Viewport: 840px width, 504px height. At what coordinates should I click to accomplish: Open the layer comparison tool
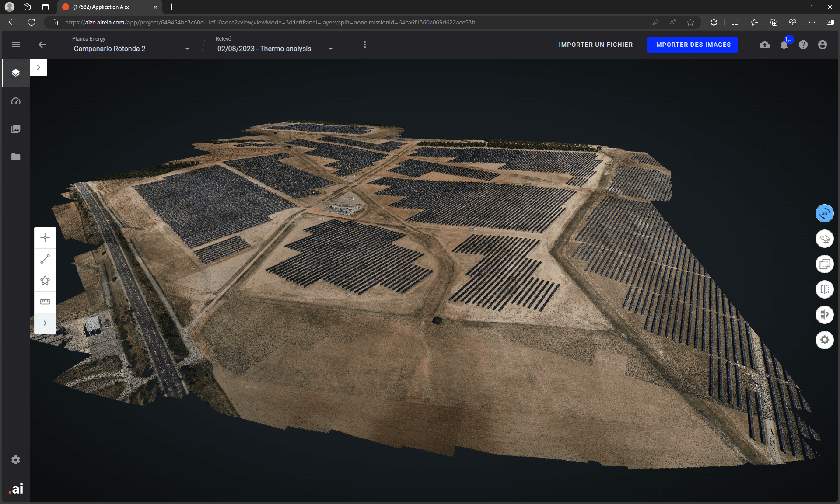click(x=824, y=264)
